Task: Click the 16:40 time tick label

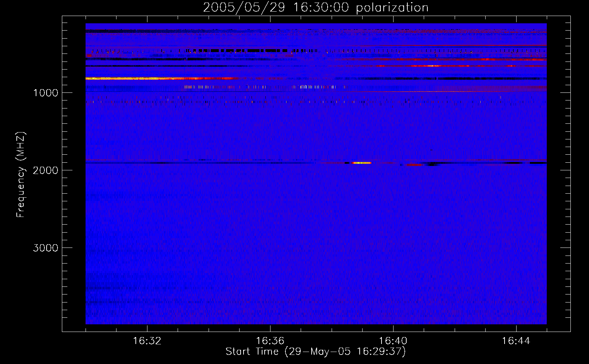Action: click(393, 341)
